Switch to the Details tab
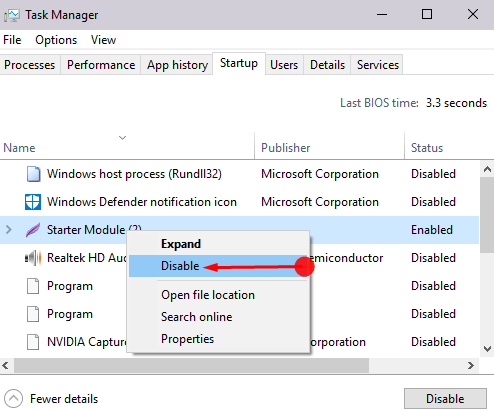Screen dimensions: 494x411 [327, 65]
